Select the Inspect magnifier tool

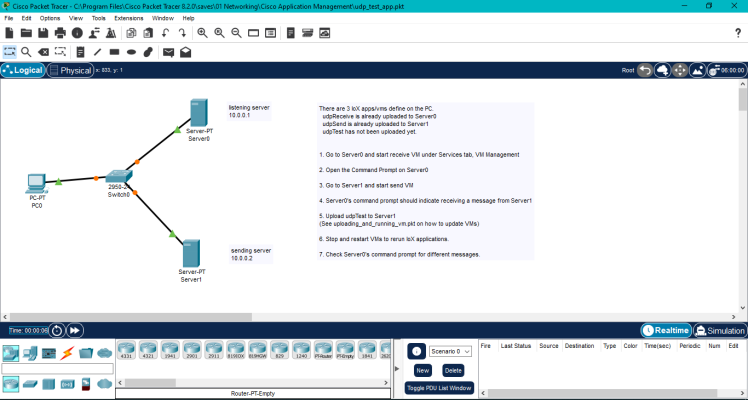coord(26,52)
